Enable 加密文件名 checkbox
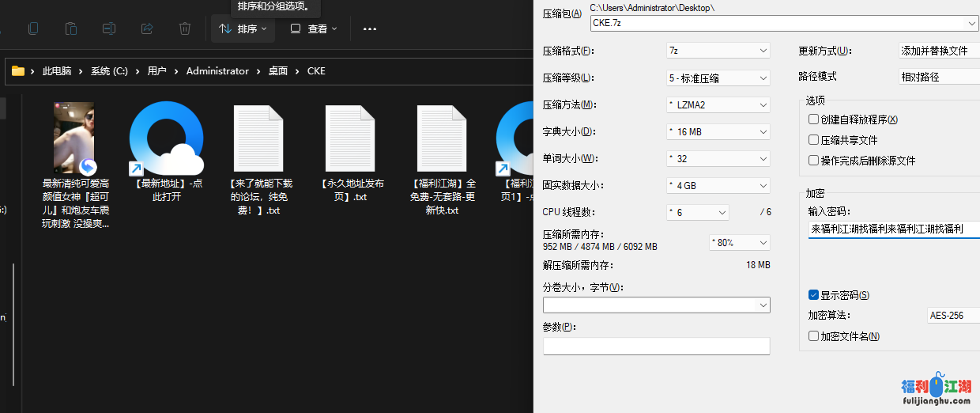980x413 pixels. pos(813,336)
